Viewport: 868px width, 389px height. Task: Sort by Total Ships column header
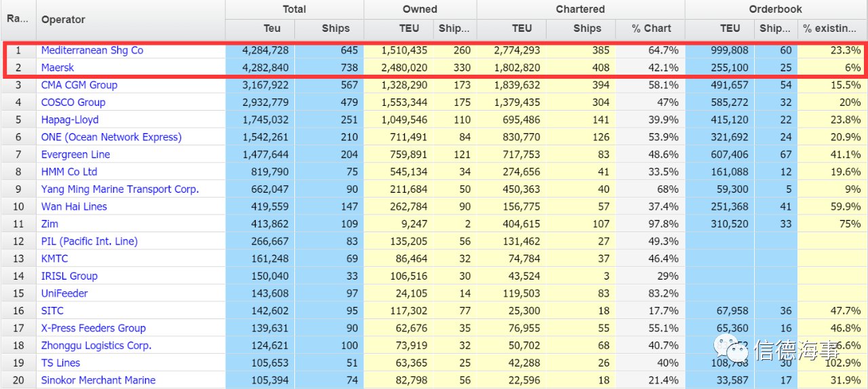(x=329, y=29)
